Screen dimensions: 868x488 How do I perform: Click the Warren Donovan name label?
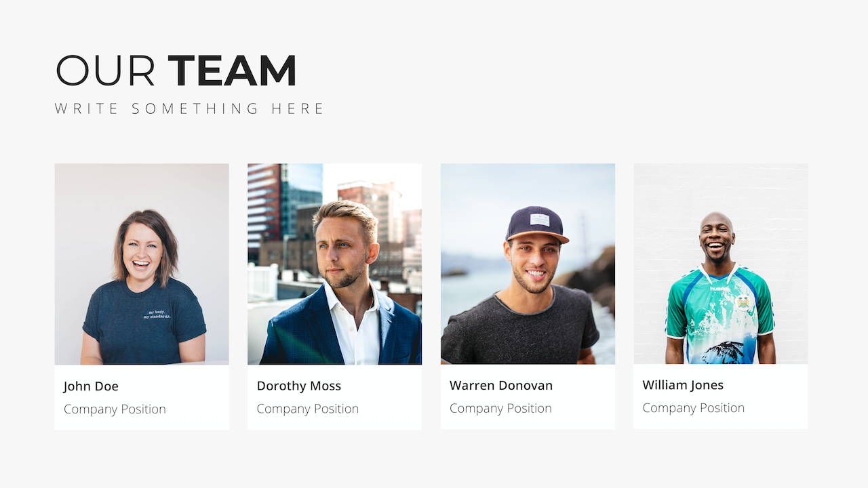click(501, 386)
